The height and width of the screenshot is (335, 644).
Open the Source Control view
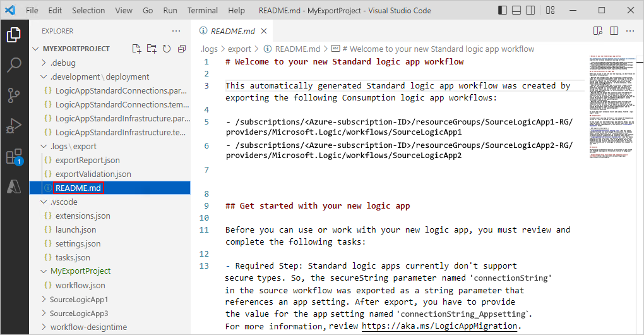(x=13, y=95)
